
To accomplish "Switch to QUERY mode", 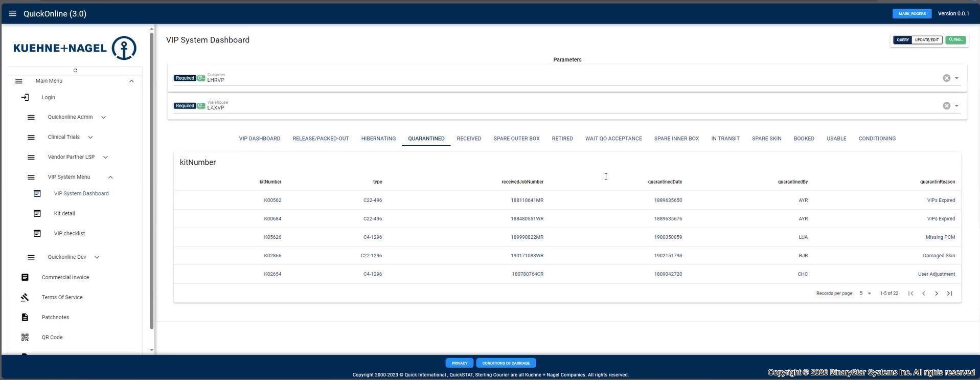I will 902,40.
